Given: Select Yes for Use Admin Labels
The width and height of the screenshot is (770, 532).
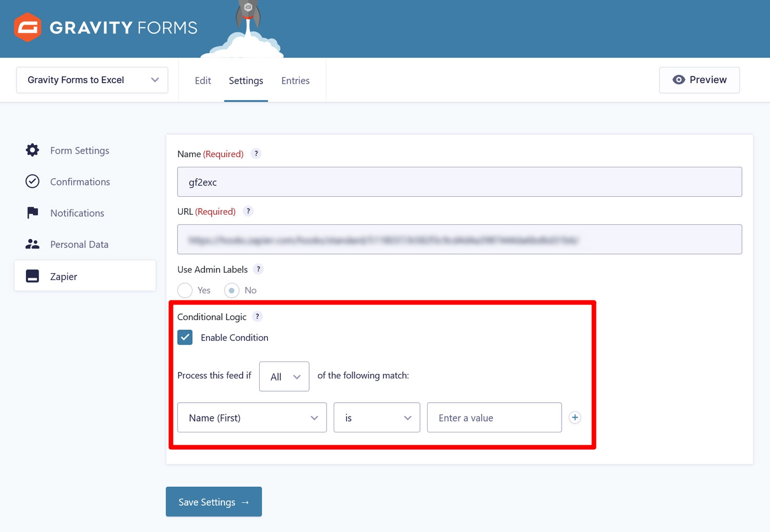Looking at the screenshot, I should (x=185, y=290).
